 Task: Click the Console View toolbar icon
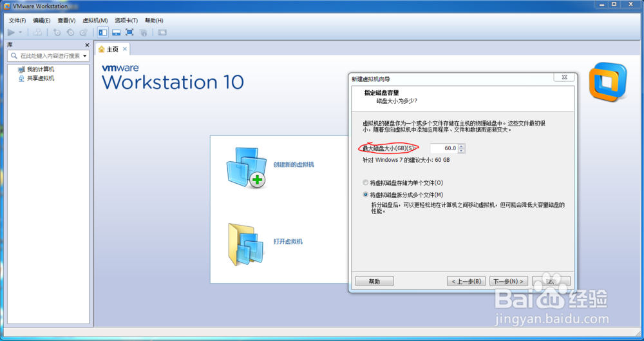(x=163, y=32)
